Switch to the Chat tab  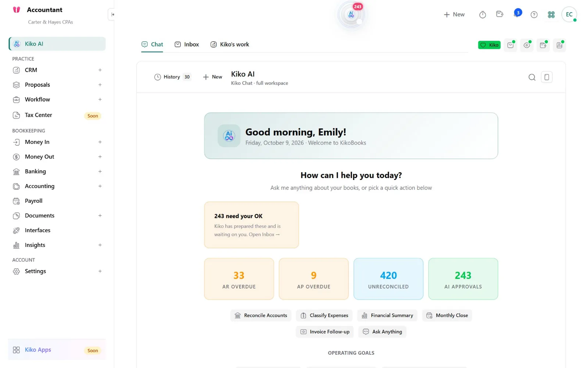tap(152, 45)
